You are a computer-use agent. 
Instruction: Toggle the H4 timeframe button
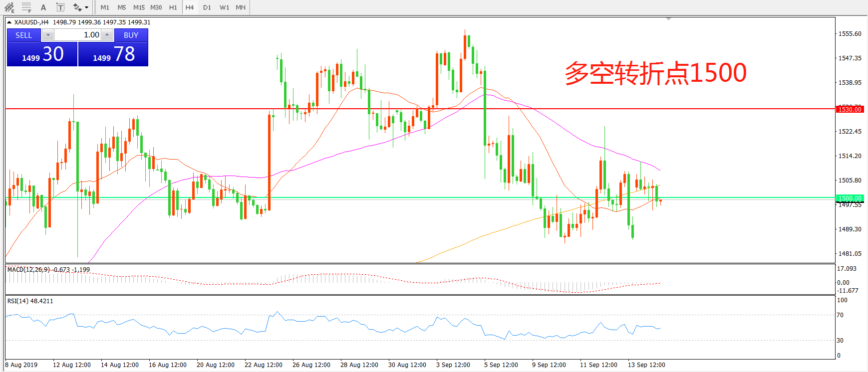(190, 7)
